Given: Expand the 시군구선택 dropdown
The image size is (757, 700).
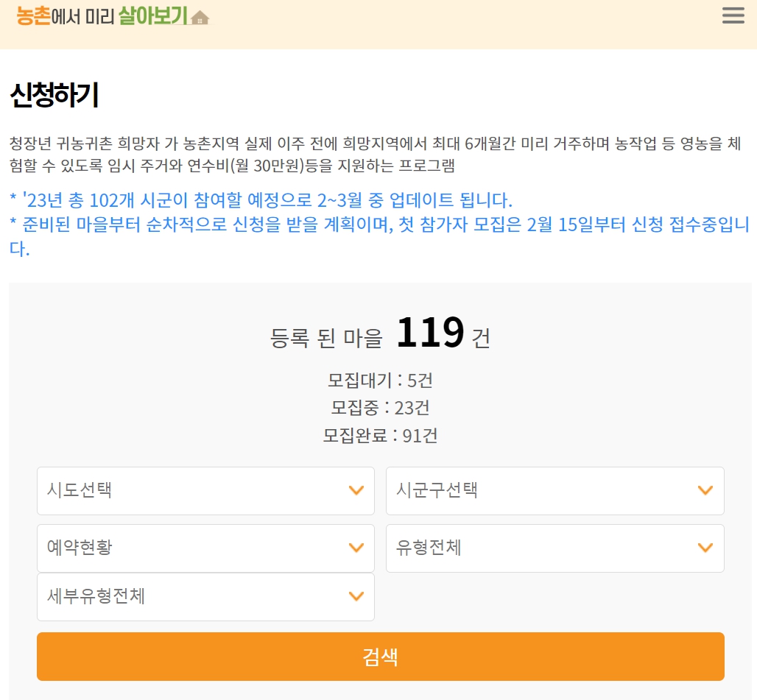Looking at the screenshot, I should tap(554, 490).
